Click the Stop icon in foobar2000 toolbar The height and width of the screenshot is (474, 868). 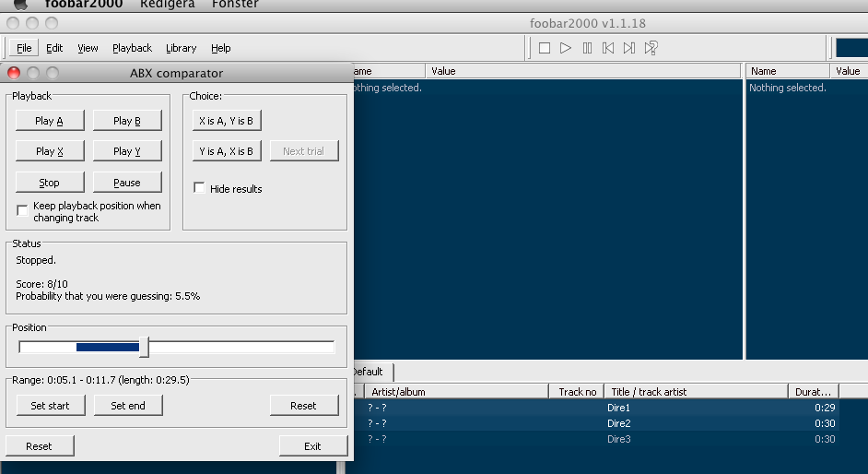tap(545, 48)
